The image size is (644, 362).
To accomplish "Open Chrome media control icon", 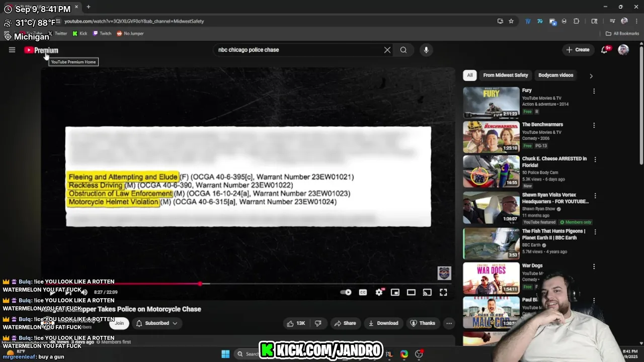I will (612, 21).
